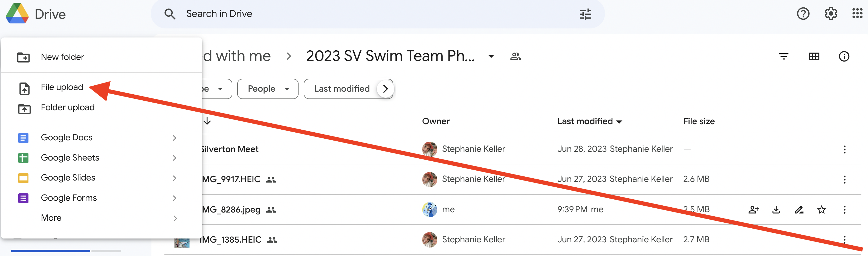Reverse sort direction arrow by name
The width and height of the screenshot is (868, 256).
[207, 121]
